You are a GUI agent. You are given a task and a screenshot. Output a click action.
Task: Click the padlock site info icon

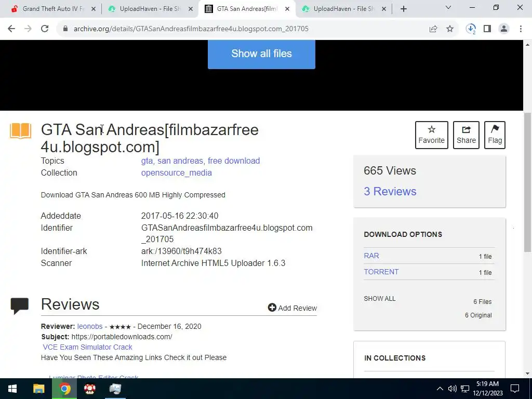point(65,29)
